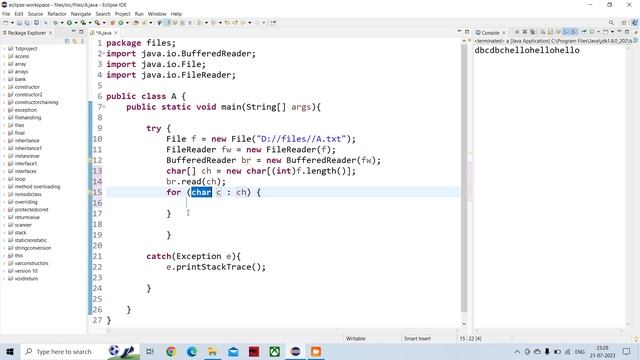Click the Open Perspective icon
The width and height of the screenshot is (640, 360).
[x=624, y=23]
